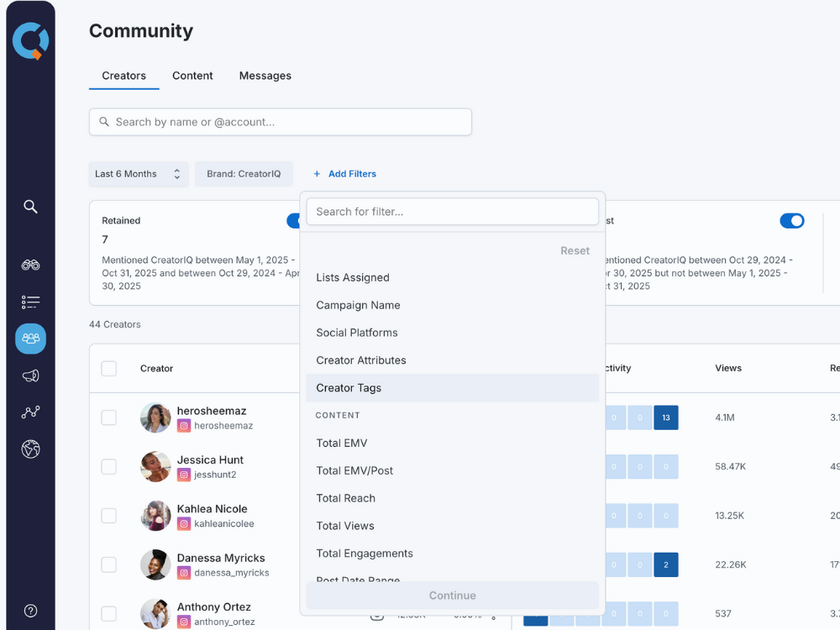The height and width of the screenshot is (630, 840).
Task: Switch to the Content tab
Action: (x=192, y=76)
